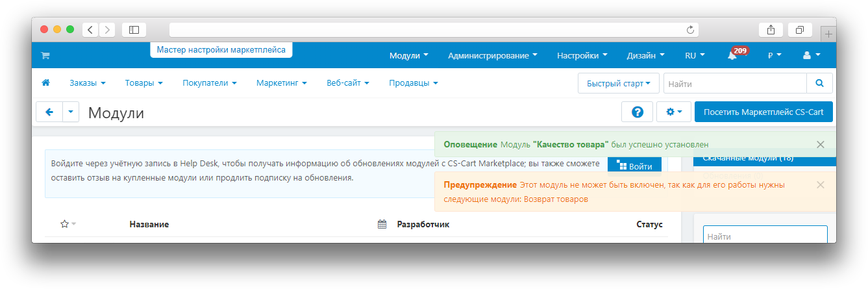Open the Заказы menu
The image size is (868, 289).
[x=87, y=83]
